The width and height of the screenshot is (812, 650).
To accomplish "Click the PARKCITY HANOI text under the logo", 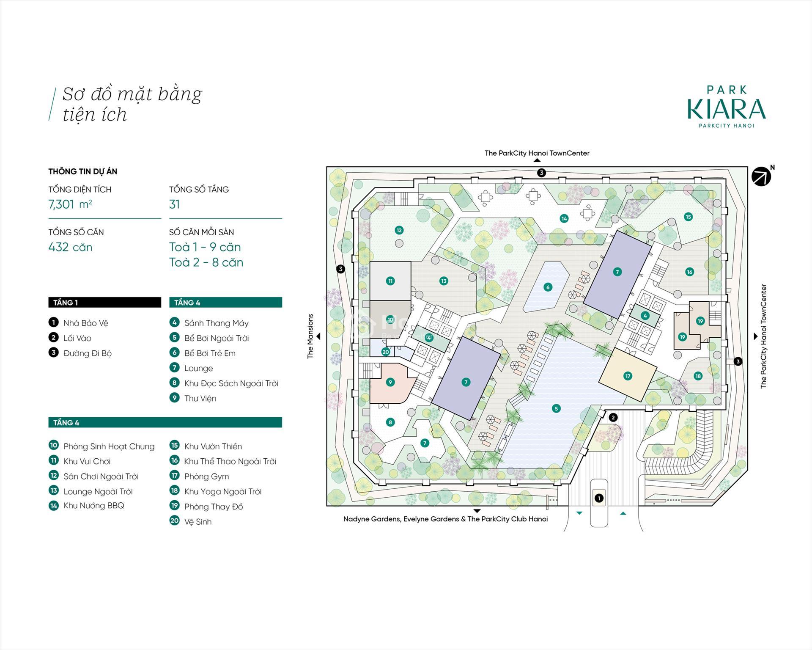I will 727,125.
